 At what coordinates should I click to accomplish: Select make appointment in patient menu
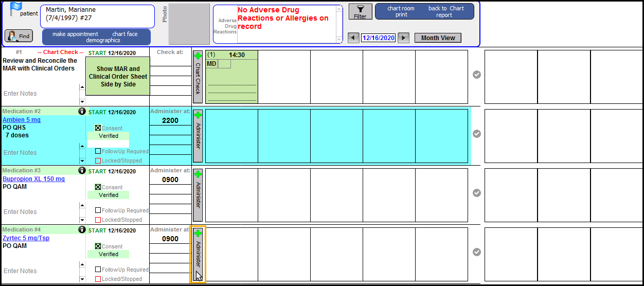75,34
